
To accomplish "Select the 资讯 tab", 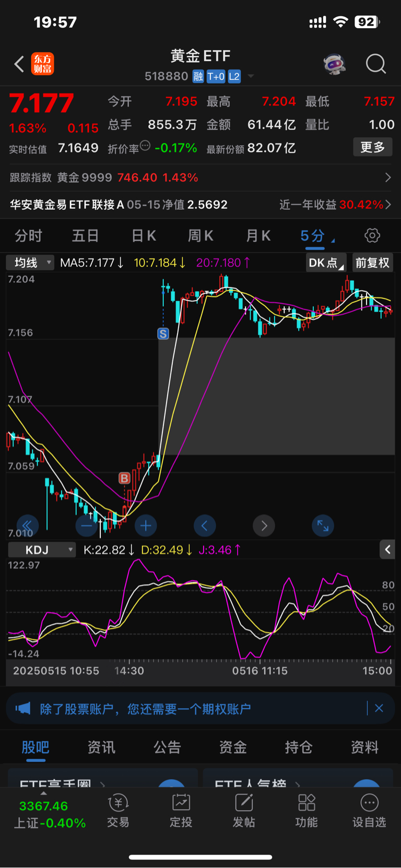I will coord(101,747).
